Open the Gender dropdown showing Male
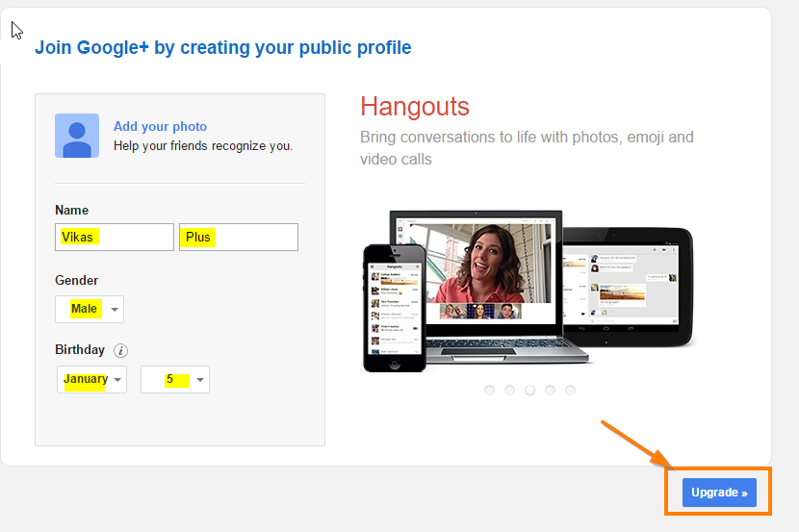The height and width of the screenshot is (532, 799). tap(90, 309)
